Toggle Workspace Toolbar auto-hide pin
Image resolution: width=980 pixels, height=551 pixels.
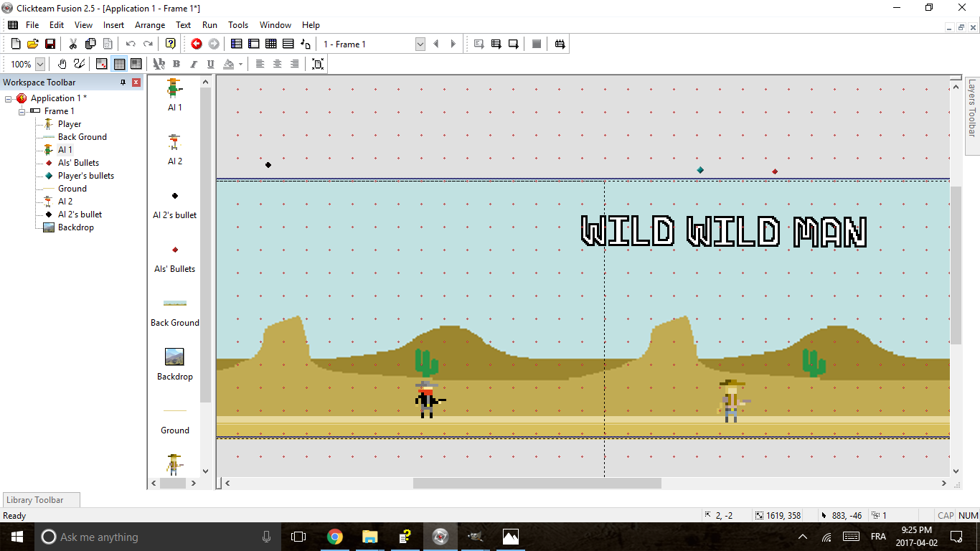click(123, 83)
